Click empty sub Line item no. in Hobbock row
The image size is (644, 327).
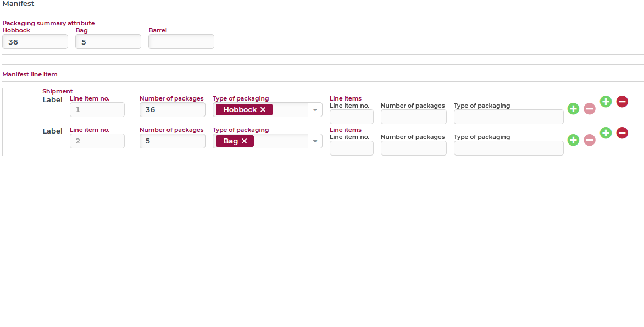click(x=352, y=117)
